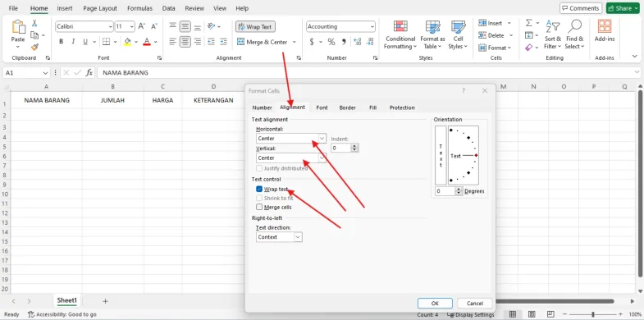Switch to Page Layout view in status bar

532,314
